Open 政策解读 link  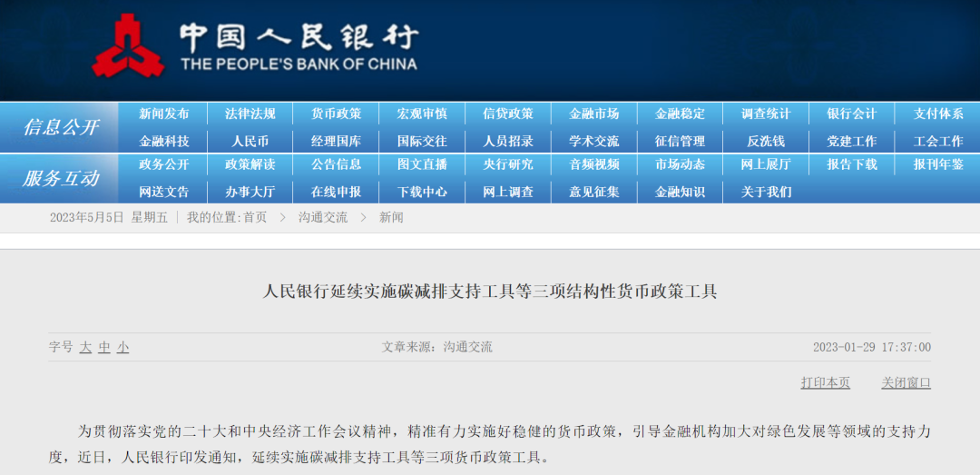coord(250,164)
